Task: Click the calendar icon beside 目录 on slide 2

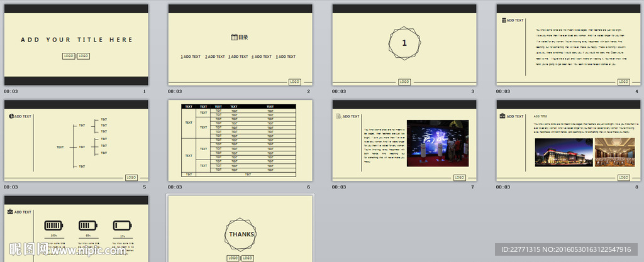Action: (x=234, y=37)
